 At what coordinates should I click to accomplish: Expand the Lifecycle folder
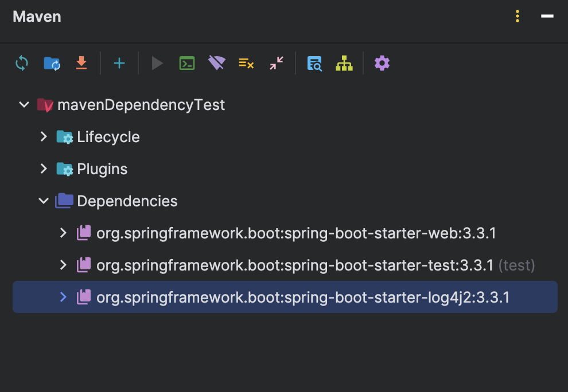click(44, 137)
